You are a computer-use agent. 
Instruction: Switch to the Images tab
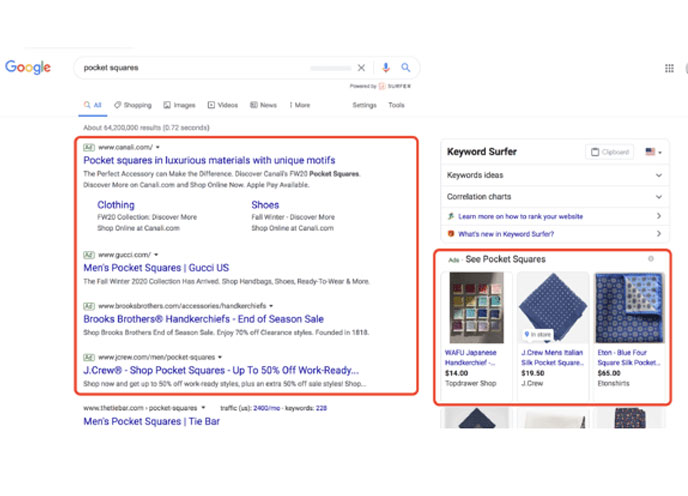[x=179, y=105]
